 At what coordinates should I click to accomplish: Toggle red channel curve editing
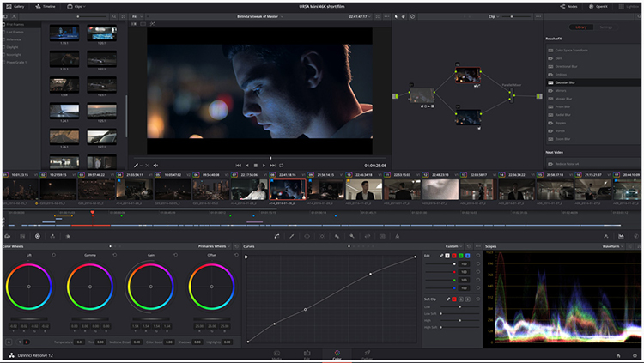(454, 256)
